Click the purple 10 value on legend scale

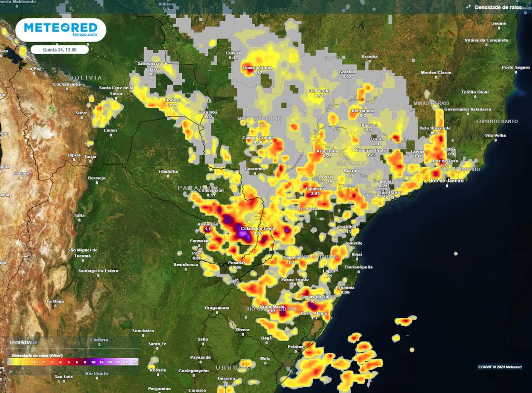(93, 361)
